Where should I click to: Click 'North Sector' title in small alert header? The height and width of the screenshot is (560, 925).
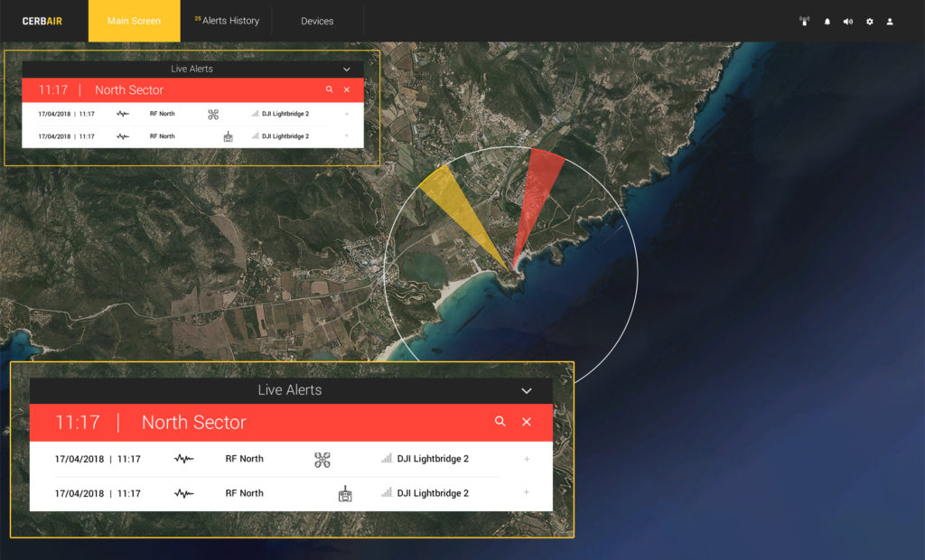129,89
